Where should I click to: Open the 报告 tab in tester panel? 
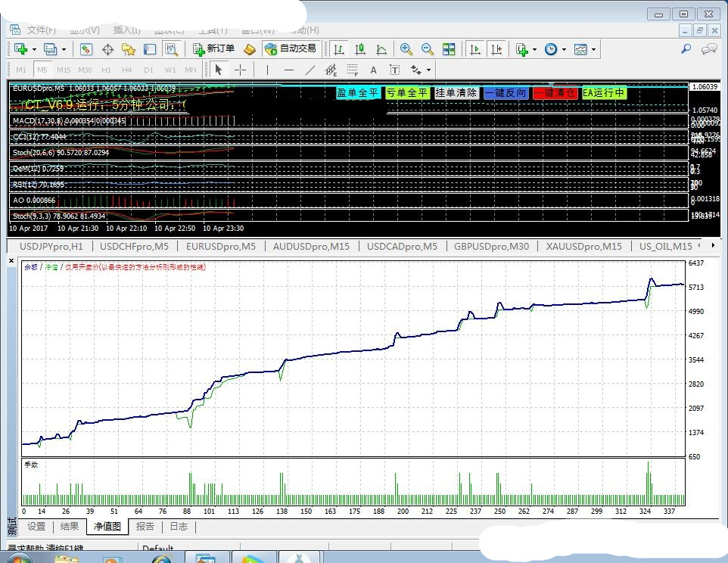click(x=145, y=527)
